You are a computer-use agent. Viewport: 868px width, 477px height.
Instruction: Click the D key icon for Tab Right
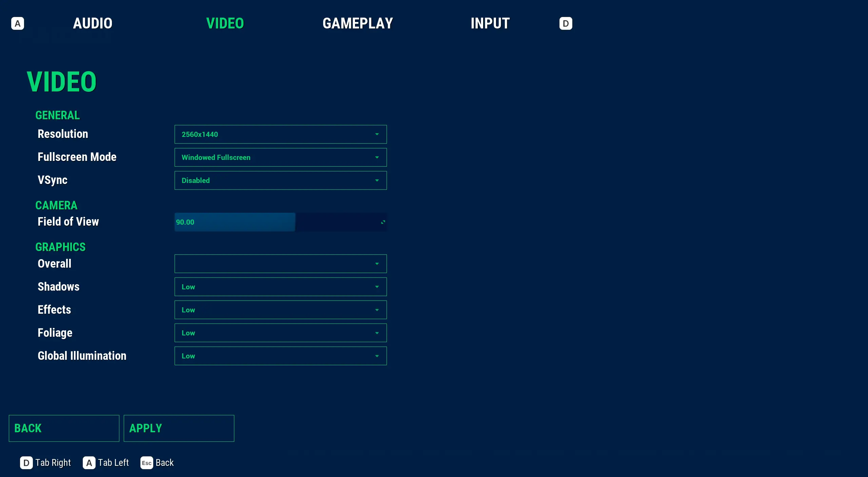[x=26, y=463]
